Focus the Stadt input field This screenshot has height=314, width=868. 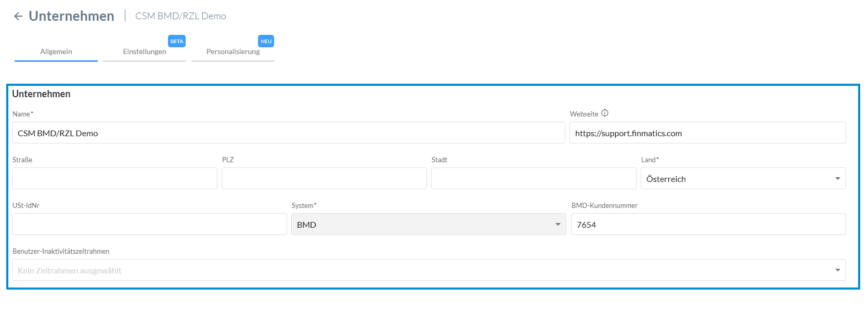(534, 179)
